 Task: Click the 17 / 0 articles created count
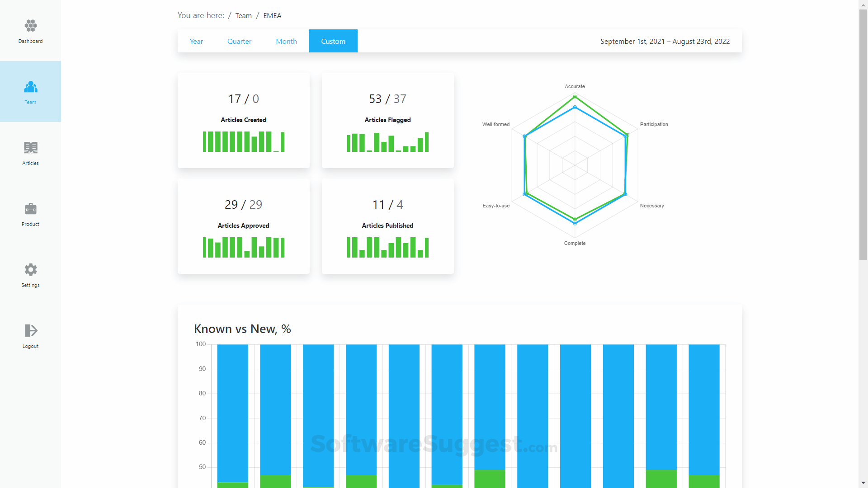[244, 99]
